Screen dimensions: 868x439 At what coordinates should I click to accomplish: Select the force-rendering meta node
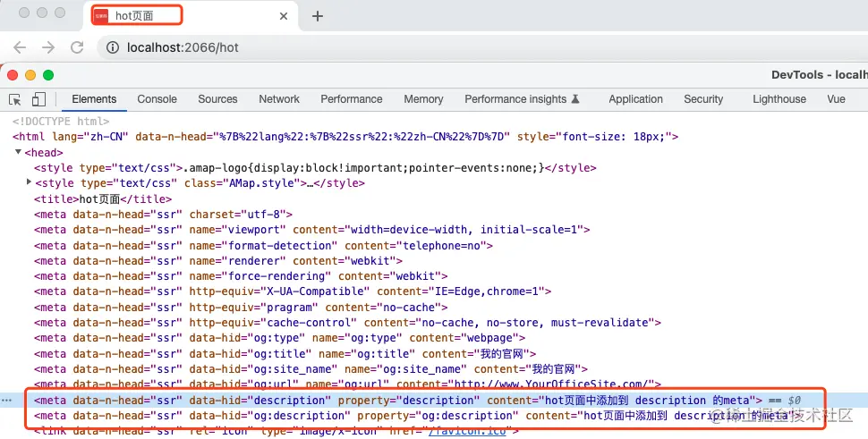(x=241, y=276)
